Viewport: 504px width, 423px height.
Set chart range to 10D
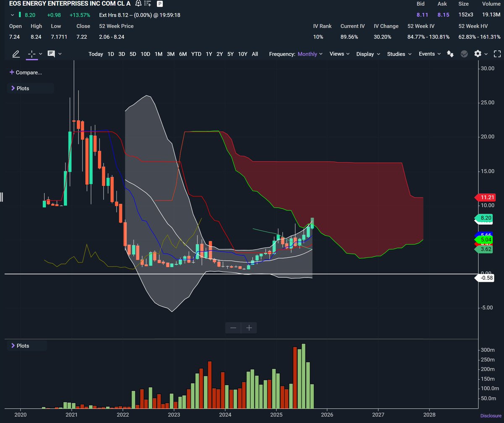tap(145, 54)
